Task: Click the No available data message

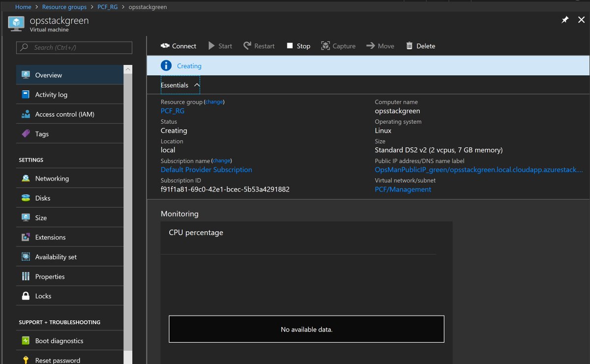Action: [x=307, y=329]
